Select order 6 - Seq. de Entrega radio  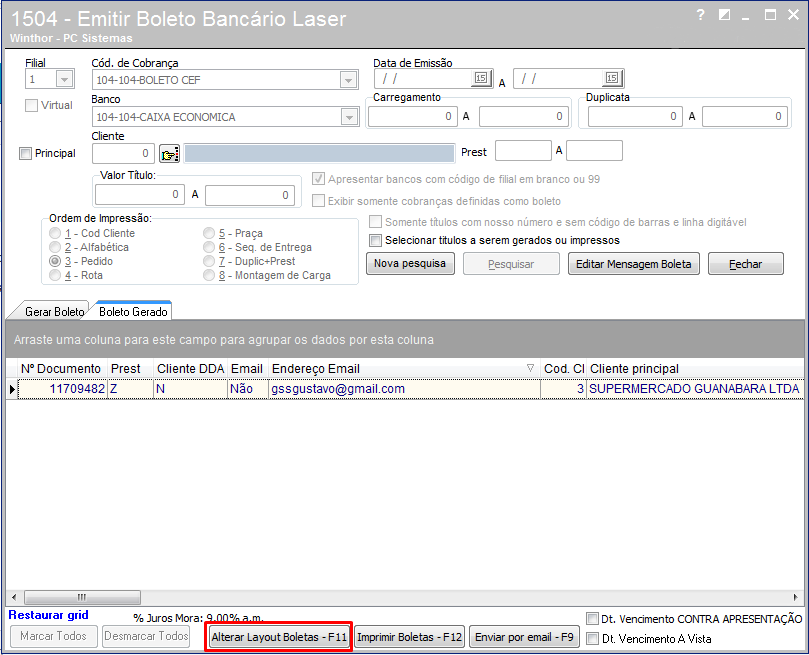(209, 247)
